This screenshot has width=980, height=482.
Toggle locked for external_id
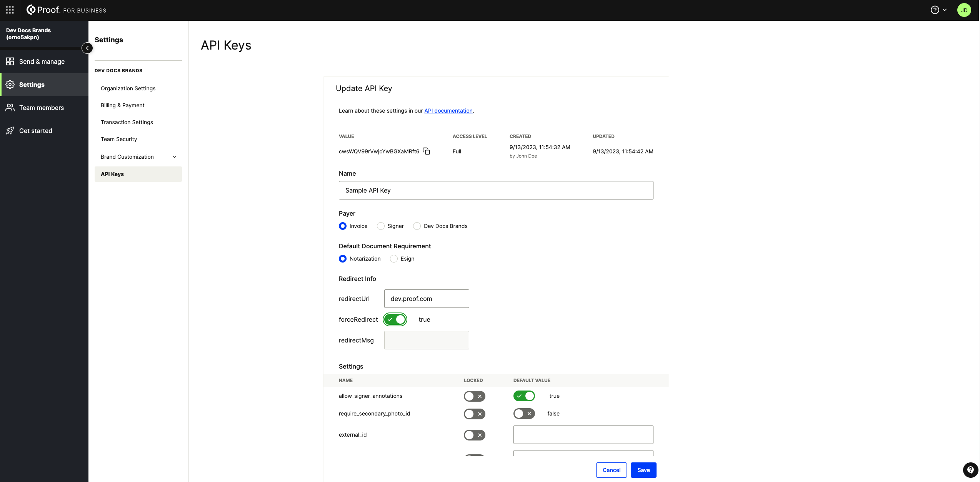[x=474, y=435]
